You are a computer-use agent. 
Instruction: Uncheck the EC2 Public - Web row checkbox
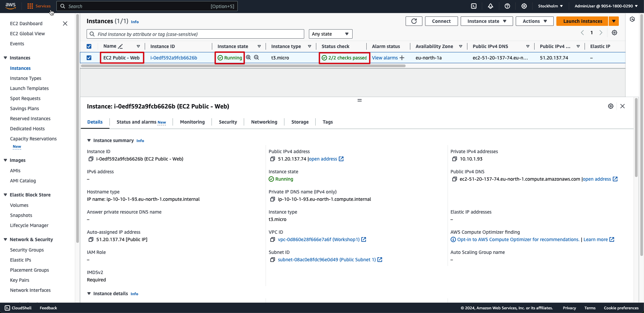pos(89,58)
